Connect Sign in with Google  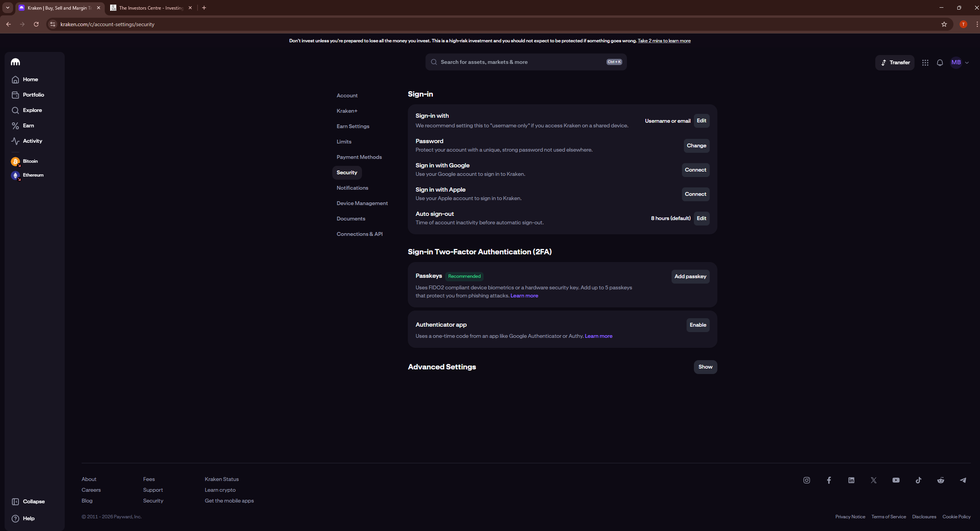click(695, 170)
